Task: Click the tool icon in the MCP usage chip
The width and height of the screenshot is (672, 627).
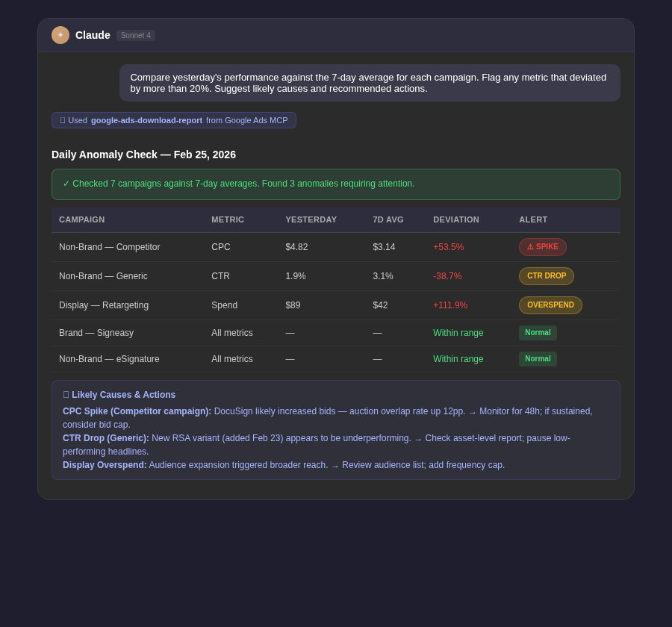Action: coord(63,120)
